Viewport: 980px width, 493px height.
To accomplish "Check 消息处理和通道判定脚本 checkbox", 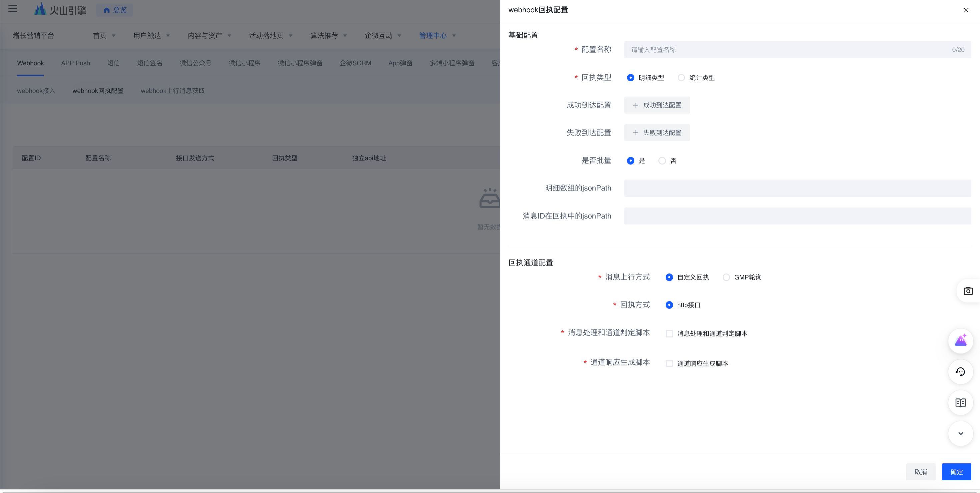I will click(669, 333).
